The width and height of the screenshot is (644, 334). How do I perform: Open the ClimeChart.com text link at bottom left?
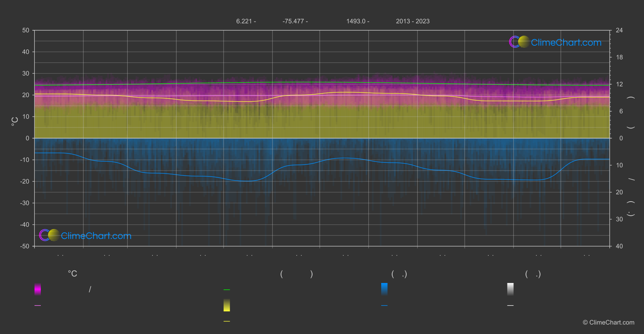coord(96,236)
